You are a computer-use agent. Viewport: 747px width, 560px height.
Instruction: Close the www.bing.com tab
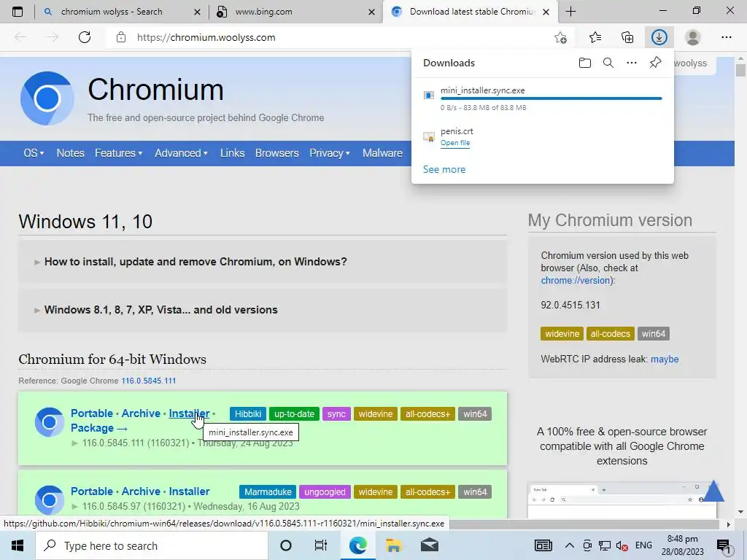[x=371, y=12]
